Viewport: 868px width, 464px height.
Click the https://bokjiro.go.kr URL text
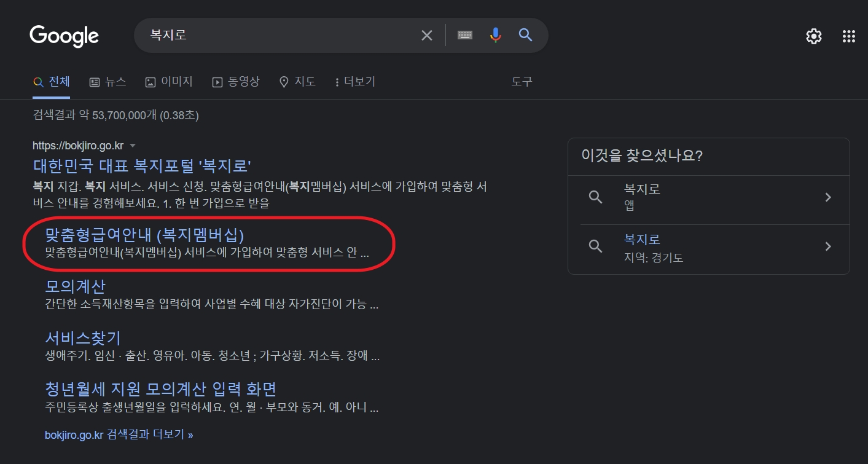pyautogui.click(x=78, y=146)
